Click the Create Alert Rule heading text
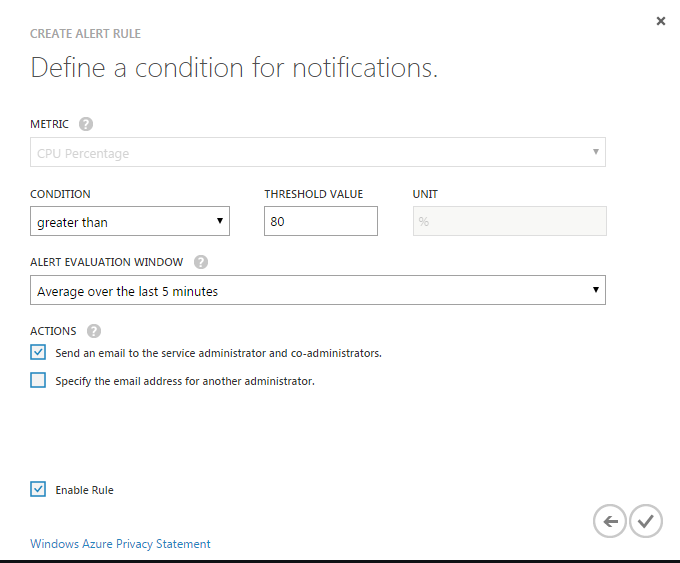The height and width of the screenshot is (563, 680). [x=85, y=34]
